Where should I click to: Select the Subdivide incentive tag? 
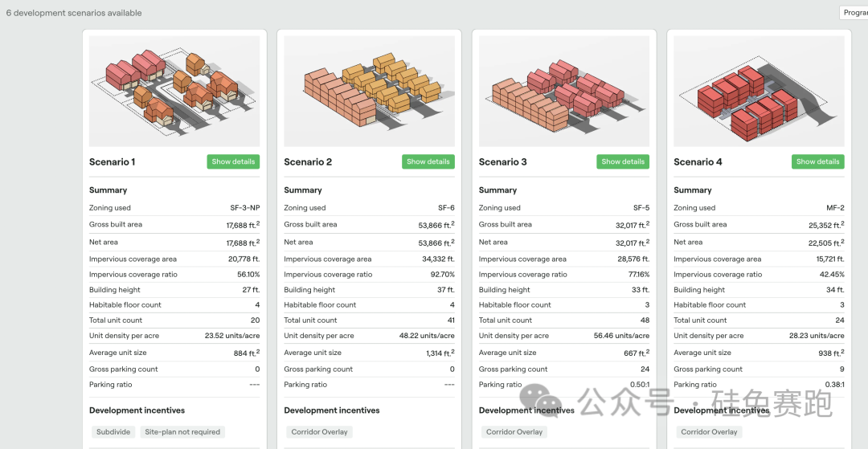click(x=113, y=432)
